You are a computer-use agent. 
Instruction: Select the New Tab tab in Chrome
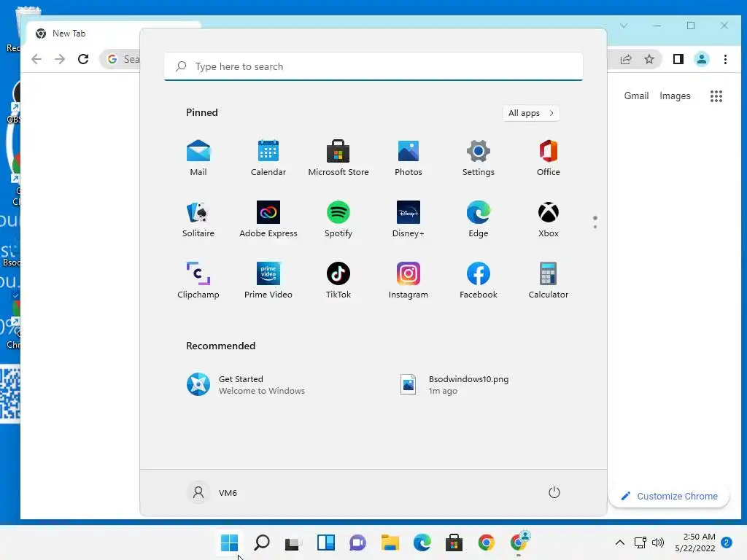(113, 34)
